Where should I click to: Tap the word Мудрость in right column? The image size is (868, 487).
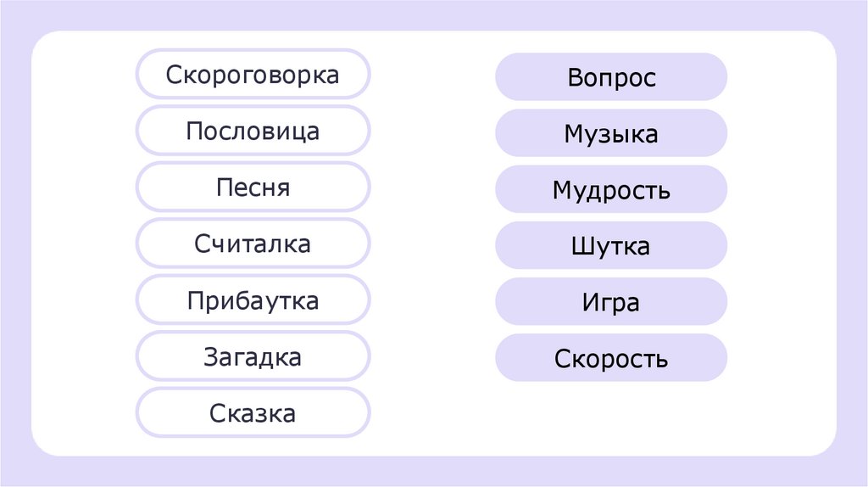click(611, 190)
